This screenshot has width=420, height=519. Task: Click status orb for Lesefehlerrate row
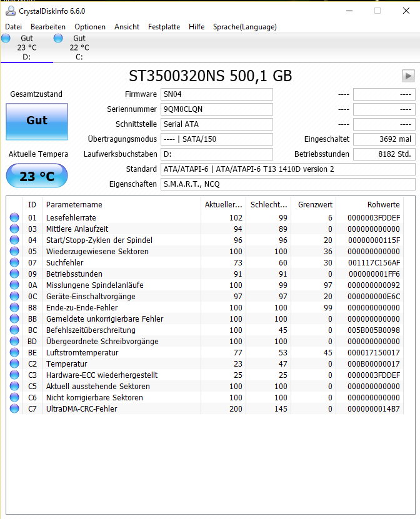click(x=14, y=217)
